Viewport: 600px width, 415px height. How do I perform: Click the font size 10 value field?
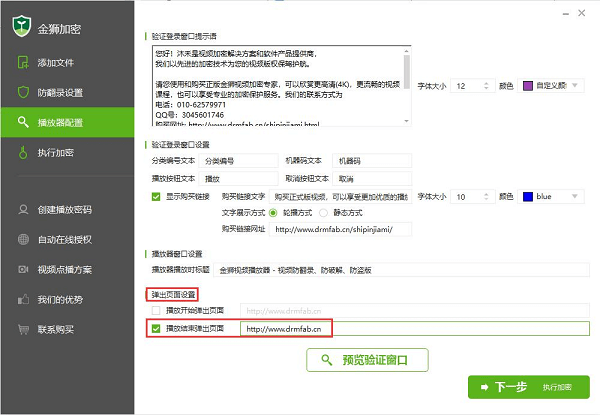click(466, 197)
